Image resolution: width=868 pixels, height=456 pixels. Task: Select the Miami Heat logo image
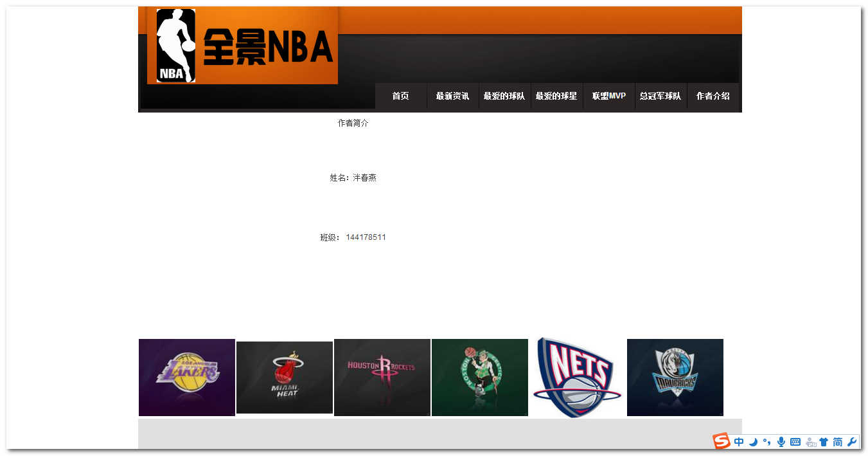click(285, 378)
